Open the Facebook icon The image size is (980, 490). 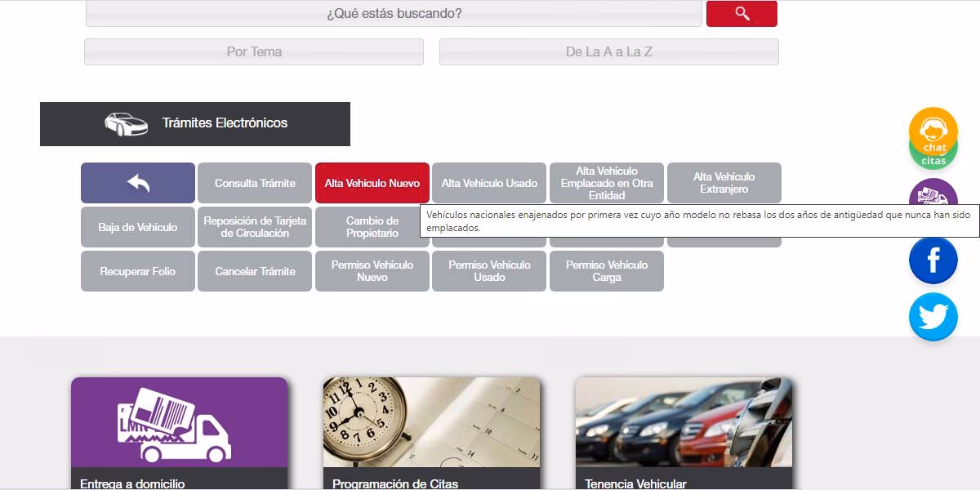pyautogui.click(x=933, y=261)
